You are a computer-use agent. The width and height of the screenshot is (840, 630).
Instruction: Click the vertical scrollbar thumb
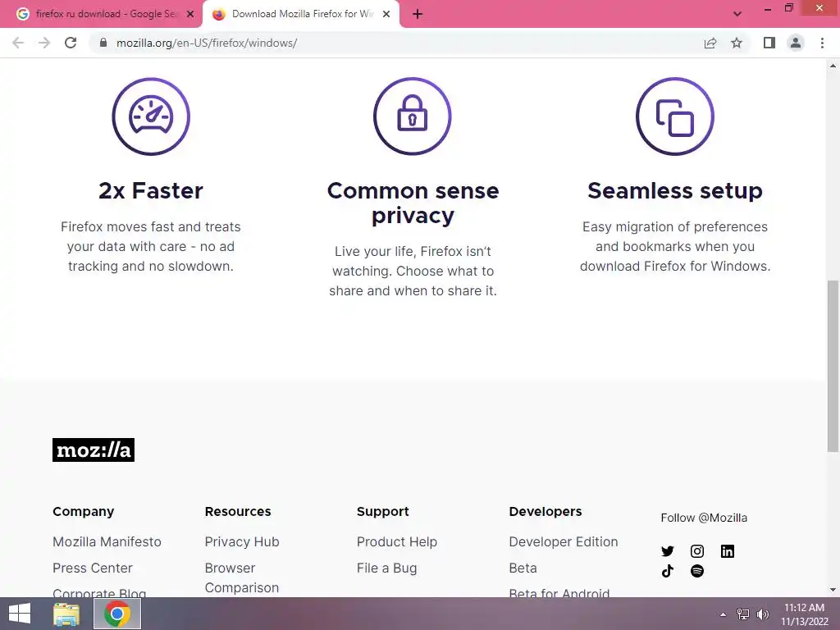(x=833, y=366)
